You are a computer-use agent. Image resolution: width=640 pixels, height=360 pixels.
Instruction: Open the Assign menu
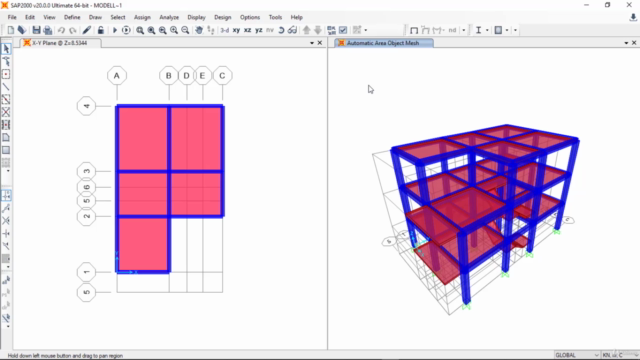click(x=142, y=17)
